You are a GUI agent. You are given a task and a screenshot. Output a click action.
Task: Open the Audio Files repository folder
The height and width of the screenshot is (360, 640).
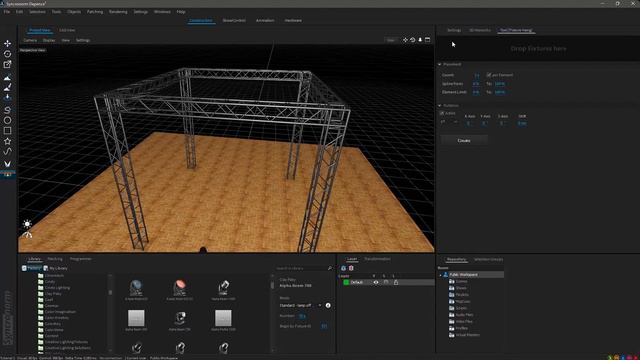[464, 315]
